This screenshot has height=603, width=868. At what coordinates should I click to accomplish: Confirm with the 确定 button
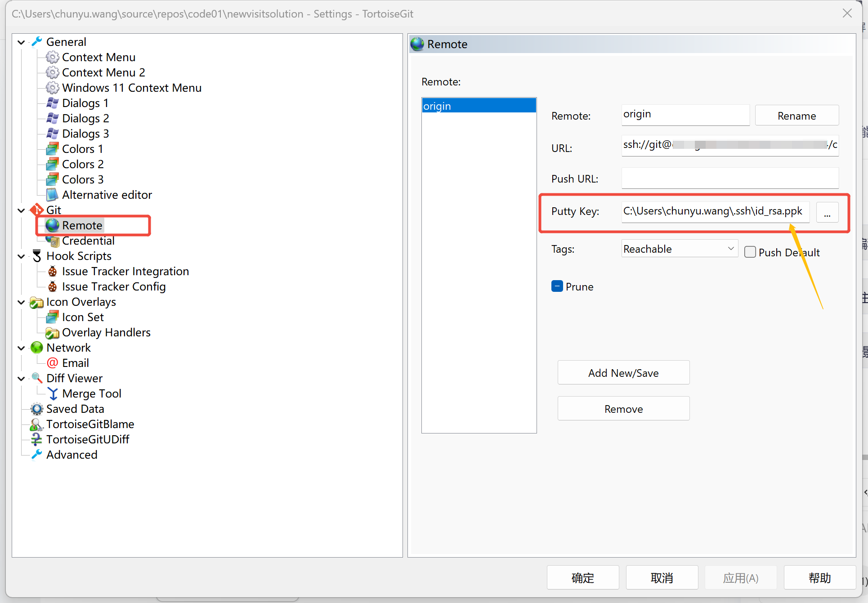click(x=583, y=577)
